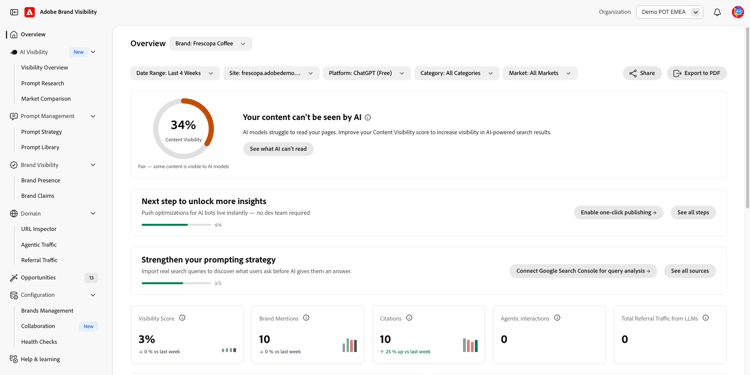Open Health Checks page
This screenshot has width=750, height=375.
39,342
